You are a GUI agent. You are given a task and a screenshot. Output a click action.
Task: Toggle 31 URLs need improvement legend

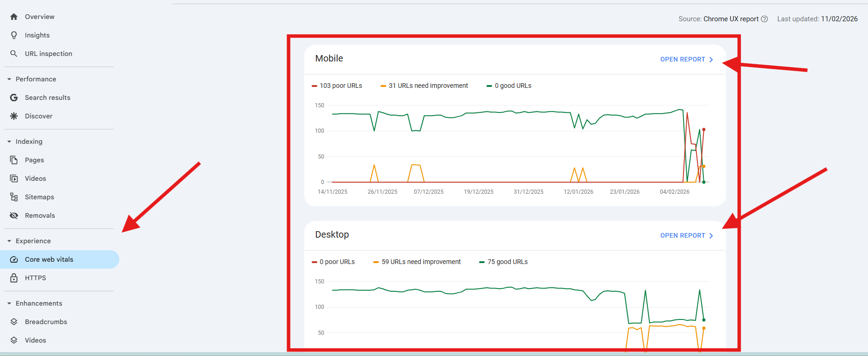tap(424, 86)
